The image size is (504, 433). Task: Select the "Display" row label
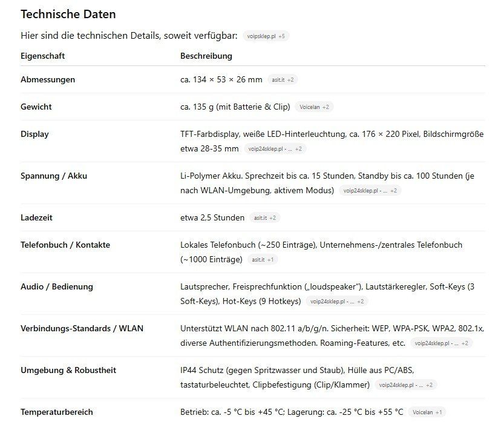click(34, 134)
